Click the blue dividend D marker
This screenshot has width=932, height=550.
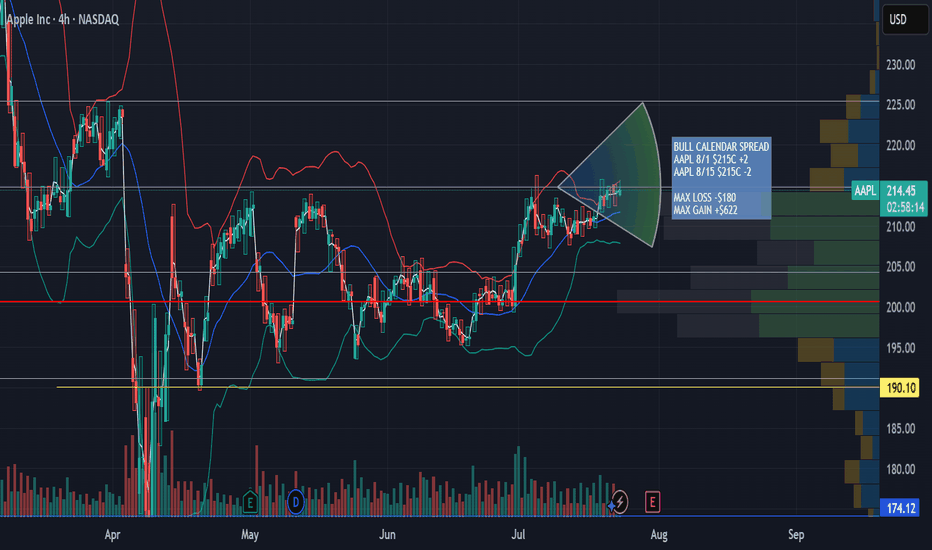pyautogui.click(x=295, y=502)
